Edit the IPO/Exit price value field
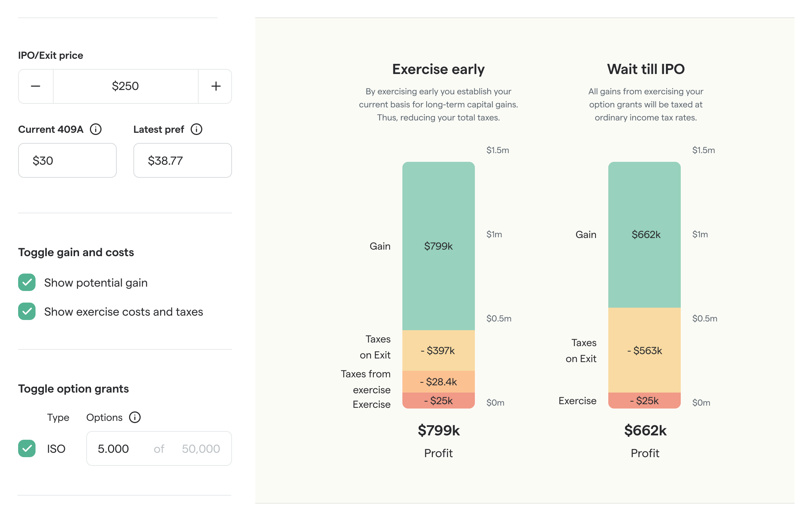812x521 pixels. point(125,86)
